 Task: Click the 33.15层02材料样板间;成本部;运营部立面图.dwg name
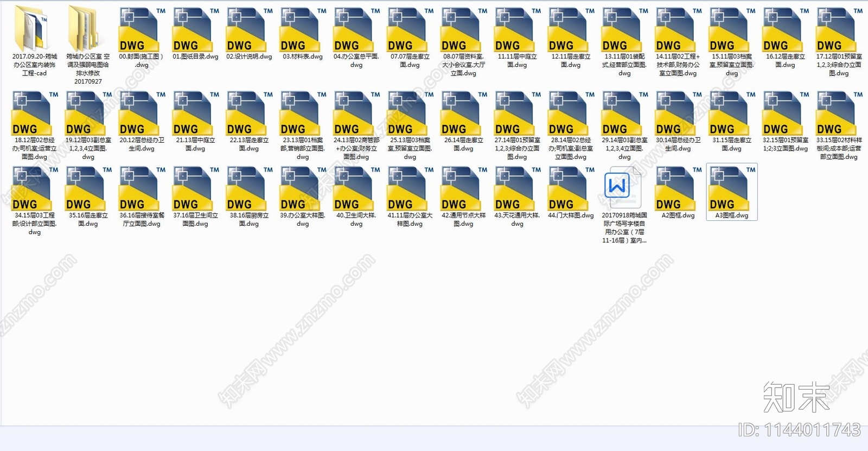(x=840, y=148)
